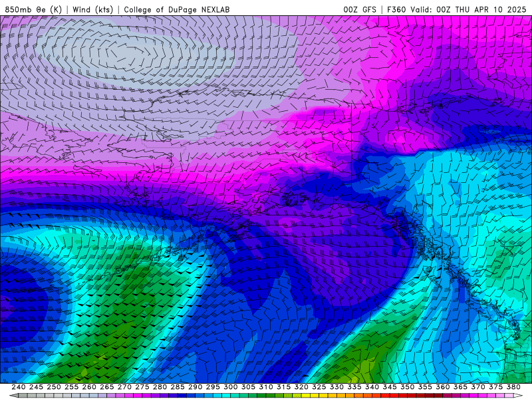Image resolution: width=532 pixels, height=399 pixels.
Task: Click the 365 value on the color scale
Action: [x=460, y=387]
